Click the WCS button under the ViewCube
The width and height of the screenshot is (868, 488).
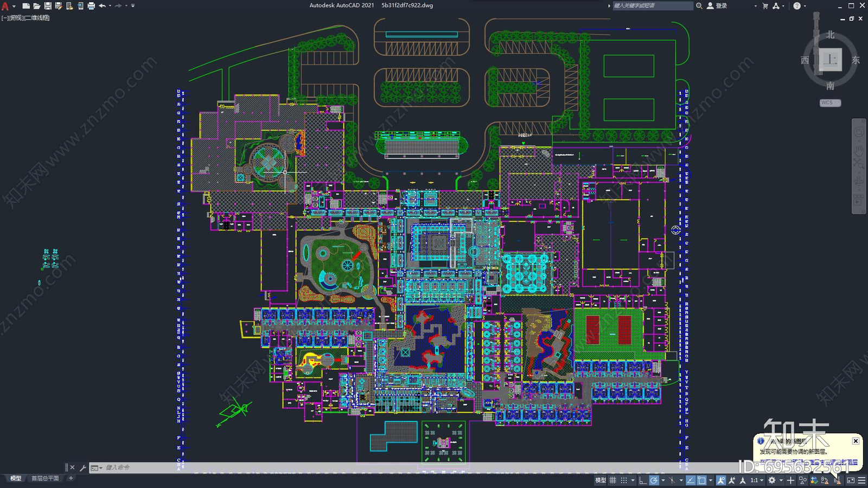click(x=828, y=102)
